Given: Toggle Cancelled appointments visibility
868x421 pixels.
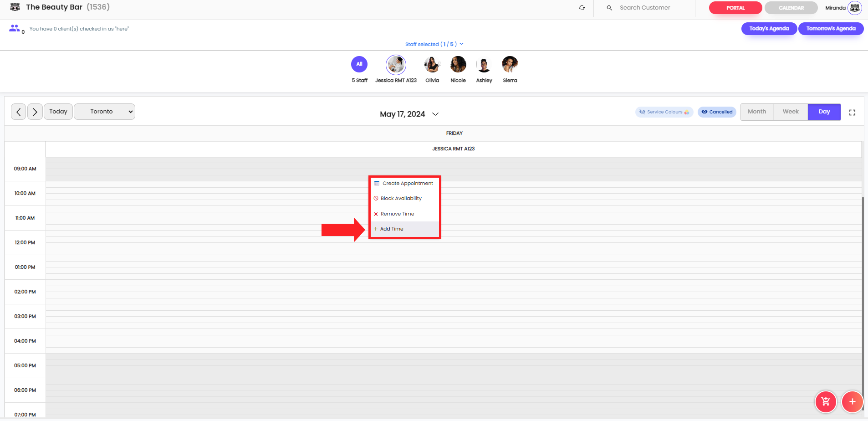Looking at the screenshot, I should (717, 112).
